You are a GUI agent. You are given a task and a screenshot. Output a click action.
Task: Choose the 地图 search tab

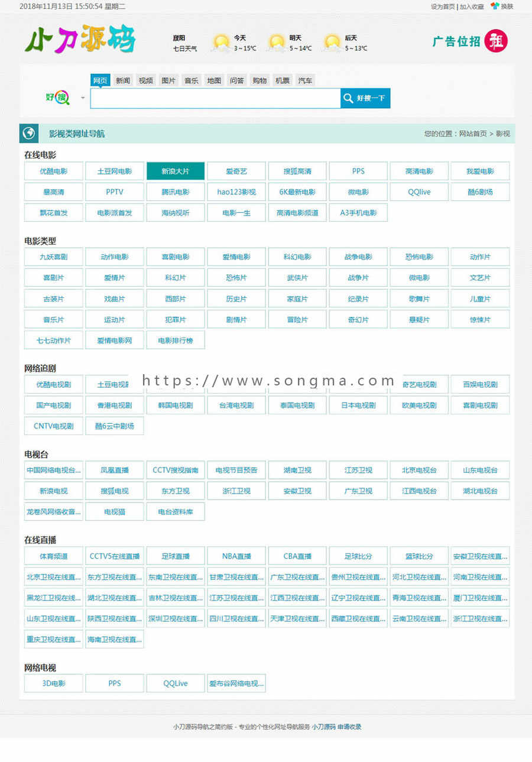(214, 80)
